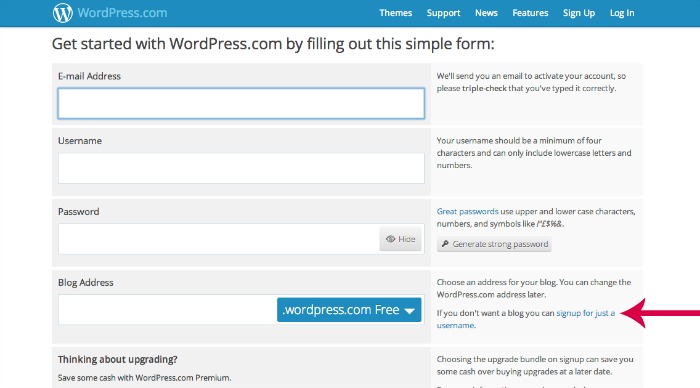Go to Support in top navigation
This screenshot has width=700, height=388.
[443, 13]
